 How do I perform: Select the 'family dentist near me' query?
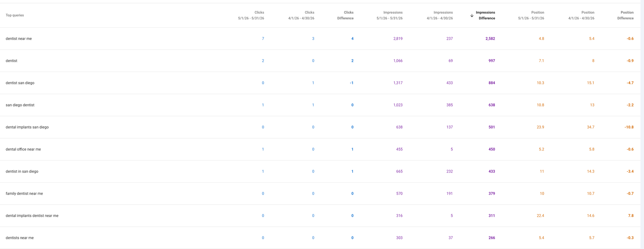(24, 193)
